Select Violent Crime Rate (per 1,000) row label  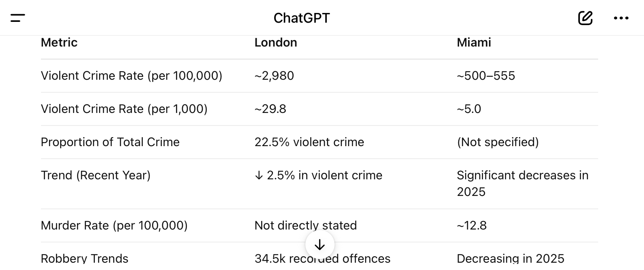(124, 109)
